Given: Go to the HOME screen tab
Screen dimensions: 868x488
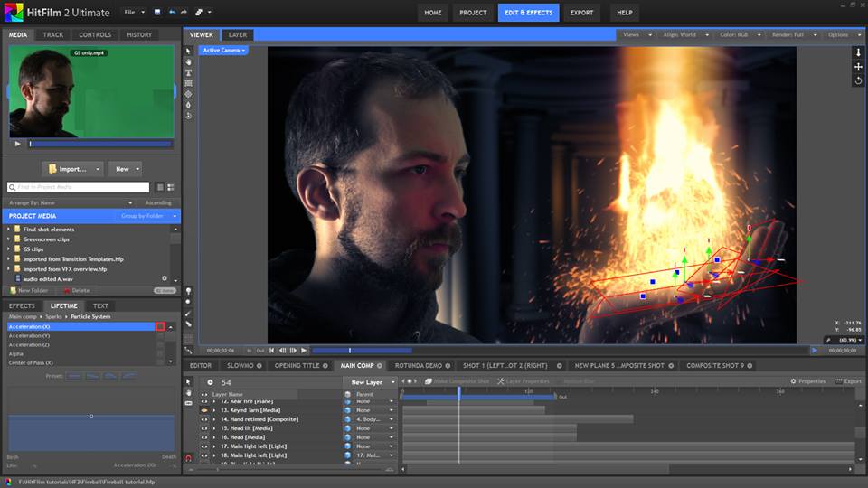Looking at the screenshot, I should (433, 12).
